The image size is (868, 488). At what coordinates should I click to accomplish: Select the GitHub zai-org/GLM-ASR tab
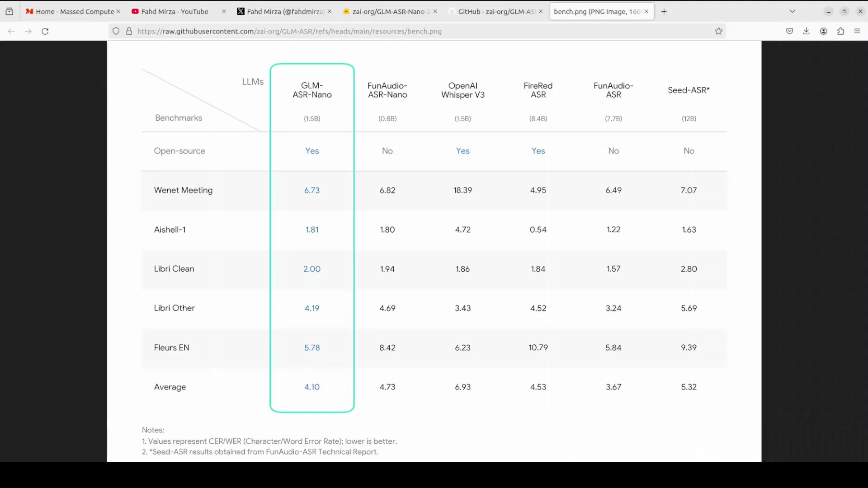click(496, 11)
